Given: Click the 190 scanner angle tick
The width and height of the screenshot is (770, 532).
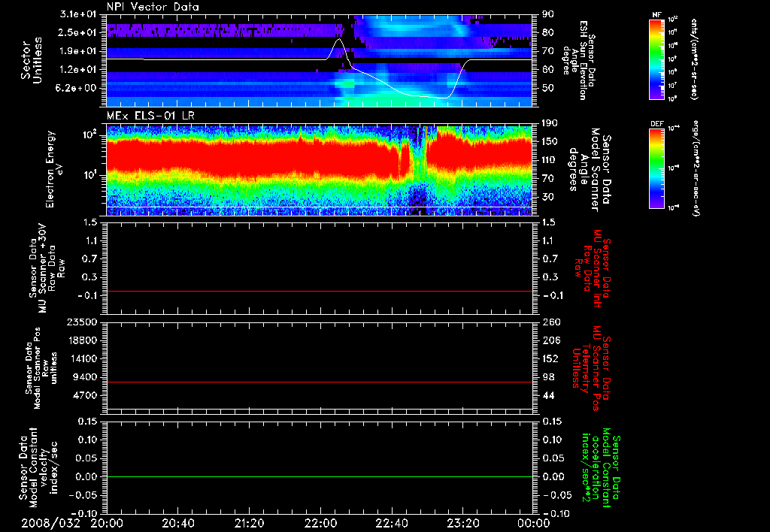Looking at the screenshot, I should tap(550, 123).
